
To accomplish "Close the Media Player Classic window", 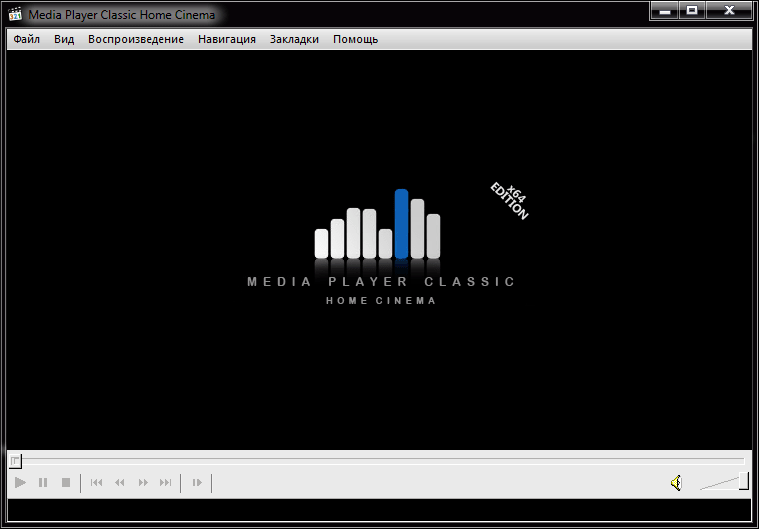I will (729, 11).
